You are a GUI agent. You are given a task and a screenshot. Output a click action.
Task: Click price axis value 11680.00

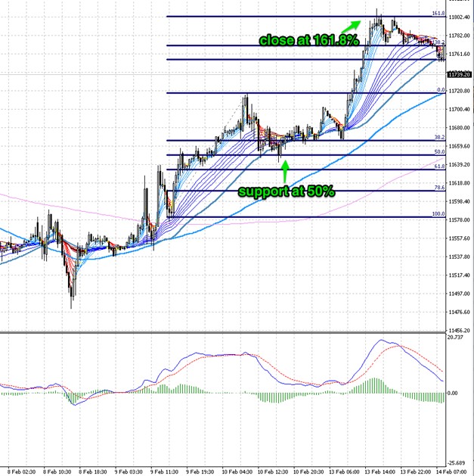[x=459, y=128]
